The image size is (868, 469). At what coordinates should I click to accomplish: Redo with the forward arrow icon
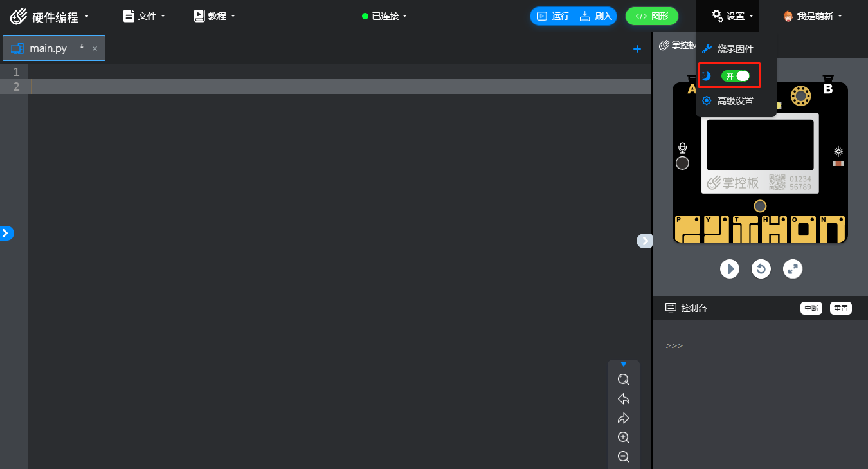point(623,418)
